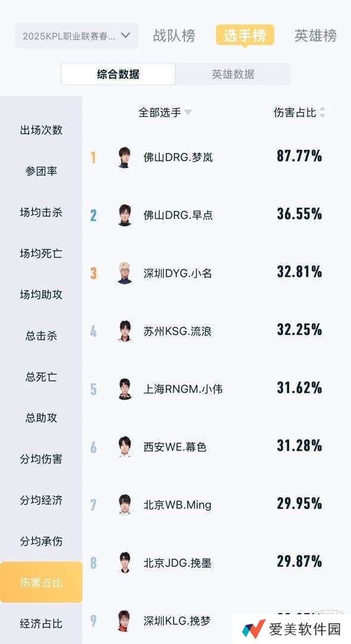Select 场均击杀 from the sidebar
This screenshot has height=644, width=351.
(x=38, y=212)
